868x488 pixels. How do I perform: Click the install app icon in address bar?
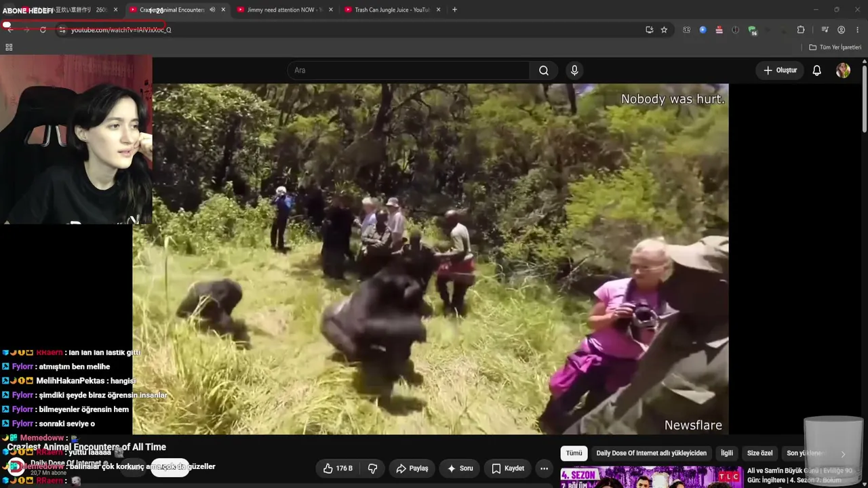pyautogui.click(x=649, y=30)
